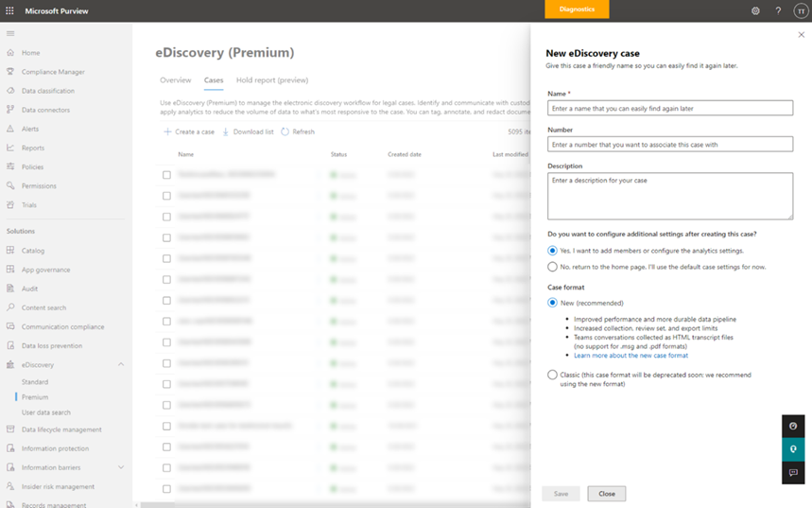Open User data search under eDiscovery
The image size is (812, 508).
(46, 412)
